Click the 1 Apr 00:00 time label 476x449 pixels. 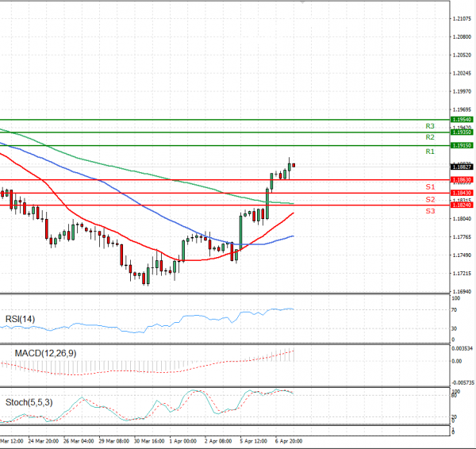[184, 440]
